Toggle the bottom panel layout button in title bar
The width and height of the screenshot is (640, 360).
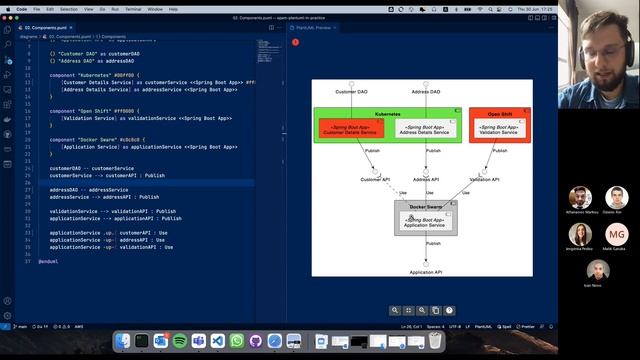click(538, 18)
